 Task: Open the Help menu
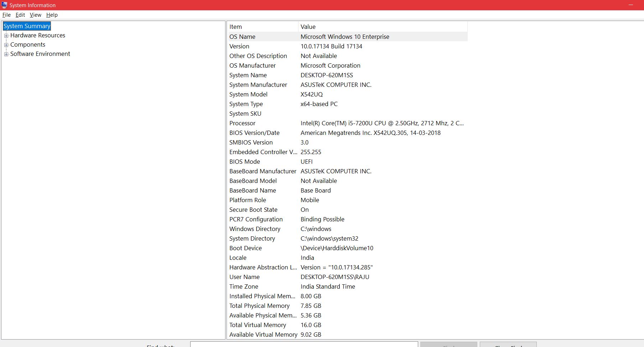52,15
